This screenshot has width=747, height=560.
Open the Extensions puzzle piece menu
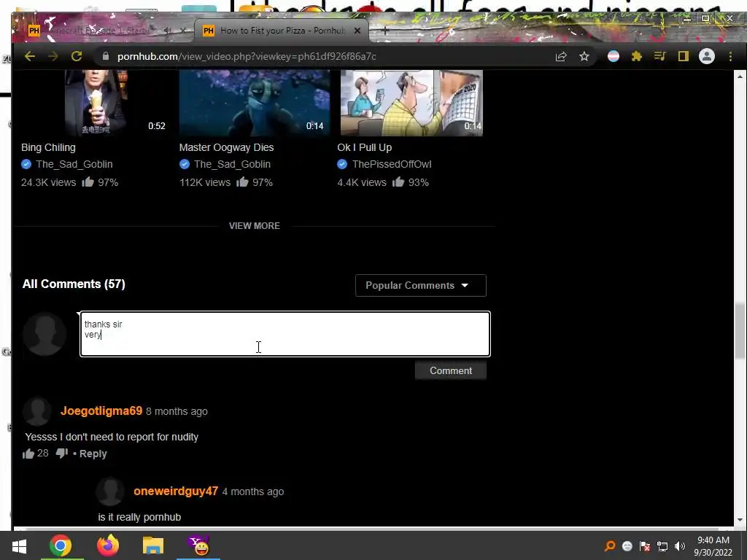coord(636,56)
